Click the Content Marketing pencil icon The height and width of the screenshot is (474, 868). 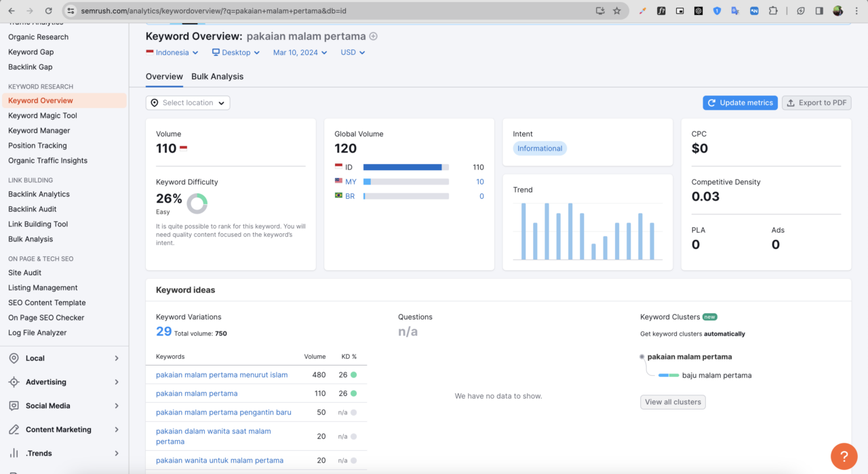(x=14, y=429)
